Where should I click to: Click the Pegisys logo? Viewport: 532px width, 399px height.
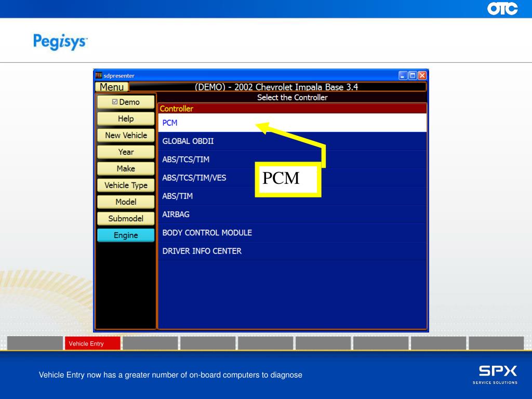(x=60, y=42)
